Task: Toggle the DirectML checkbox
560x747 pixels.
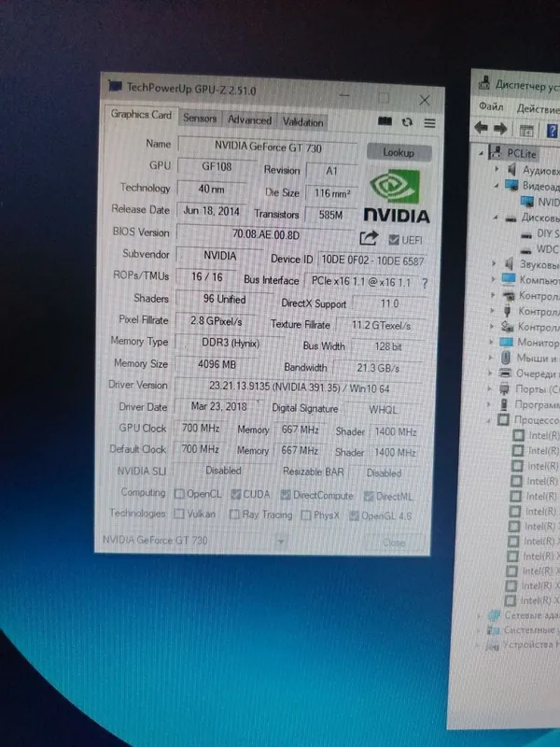Action: (x=368, y=497)
